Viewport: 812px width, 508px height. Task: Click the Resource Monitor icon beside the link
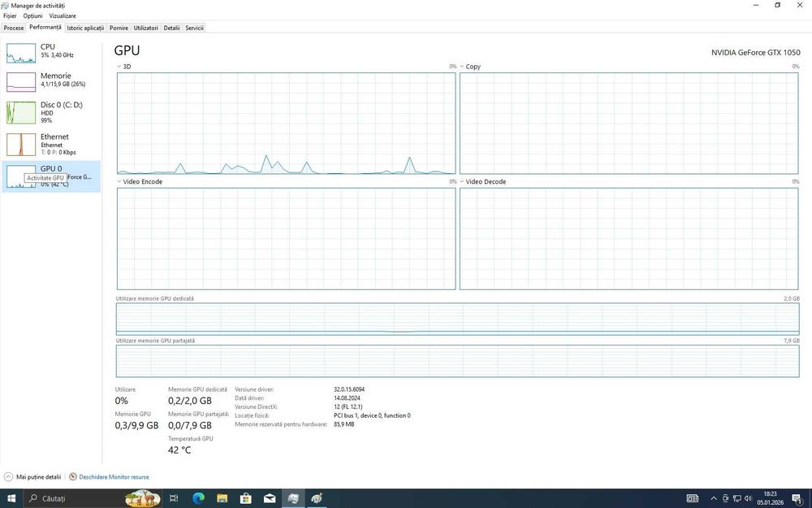[73, 477]
